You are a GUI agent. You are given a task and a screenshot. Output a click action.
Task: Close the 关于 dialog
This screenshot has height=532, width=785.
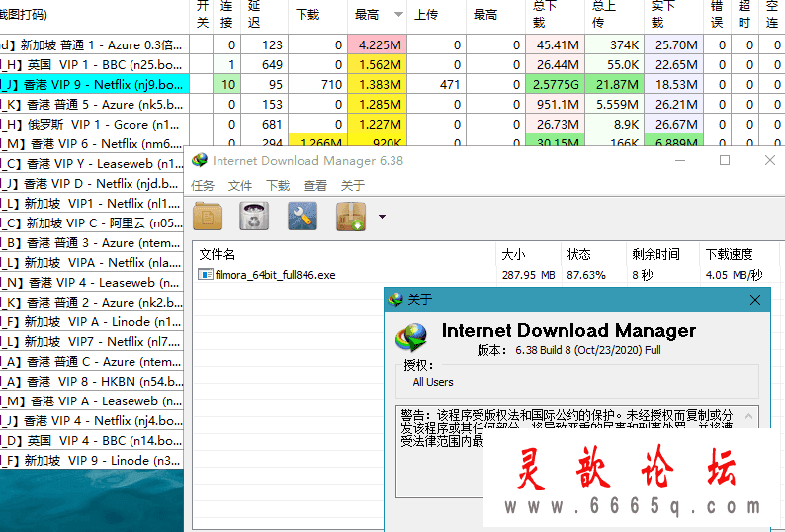coord(755,300)
